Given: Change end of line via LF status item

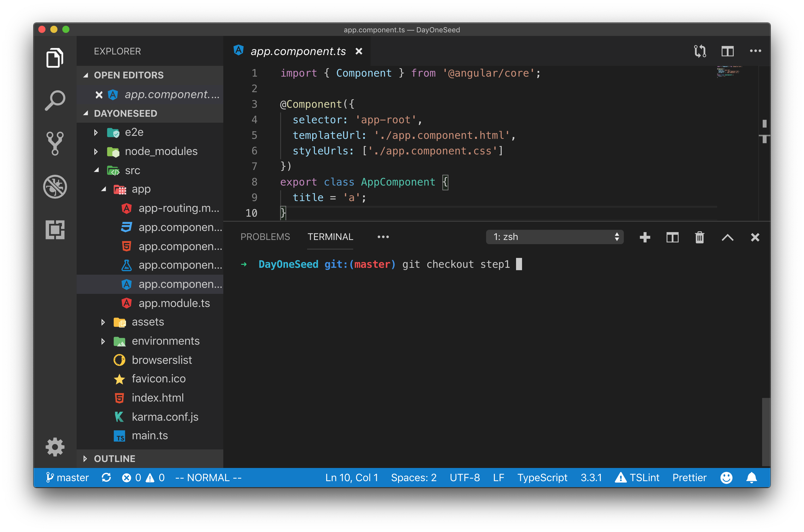Looking at the screenshot, I should coord(498,478).
